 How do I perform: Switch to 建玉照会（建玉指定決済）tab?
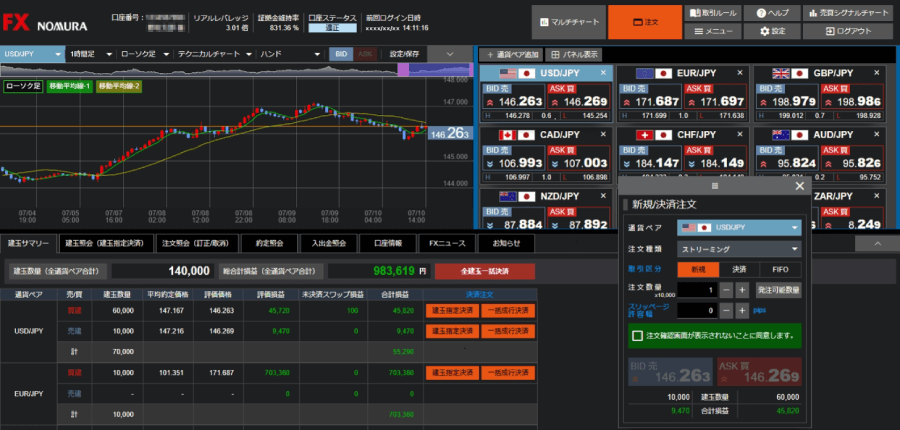click(x=108, y=243)
